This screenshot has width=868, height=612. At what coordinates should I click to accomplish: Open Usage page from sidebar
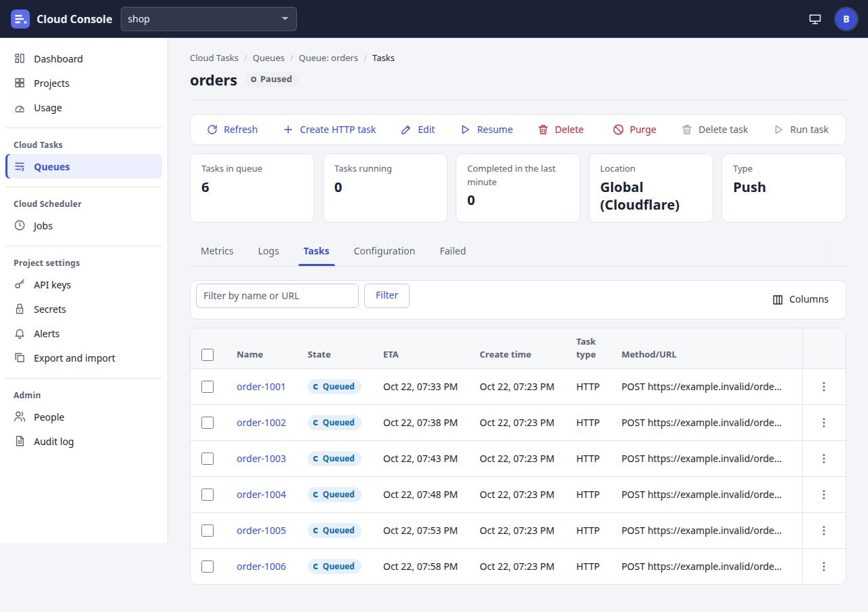(83, 108)
